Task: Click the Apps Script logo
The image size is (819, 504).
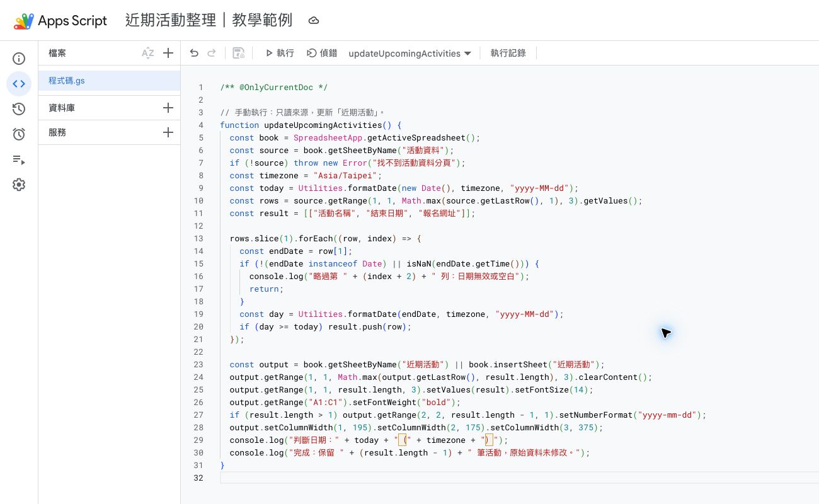Action: pyautogui.click(x=24, y=21)
